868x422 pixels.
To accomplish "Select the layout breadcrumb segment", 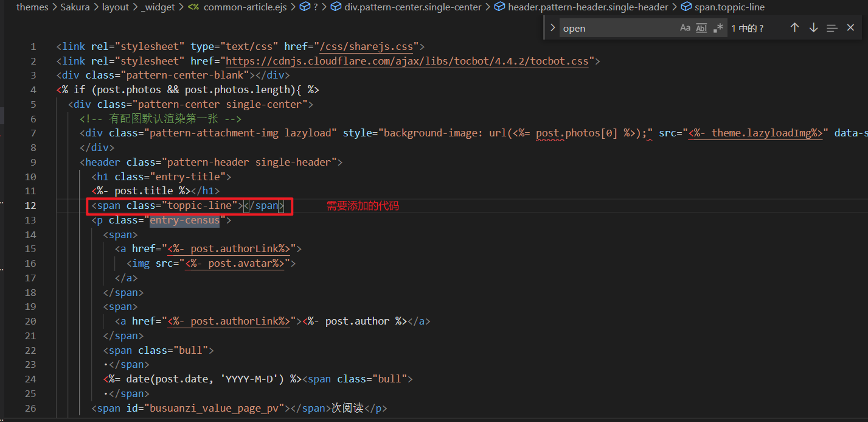I will (x=115, y=7).
